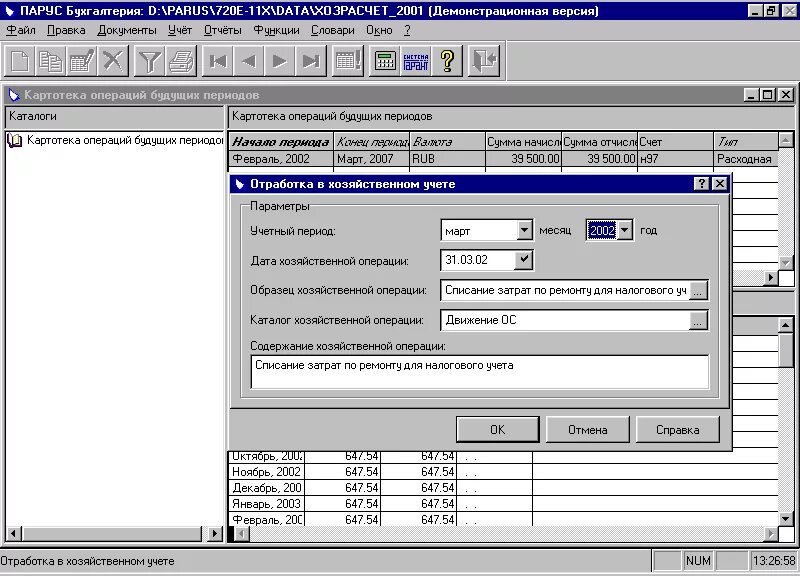The height and width of the screenshot is (576, 800).
Task: Click the calendar with exclamation toolbar icon
Action: (347, 61)
